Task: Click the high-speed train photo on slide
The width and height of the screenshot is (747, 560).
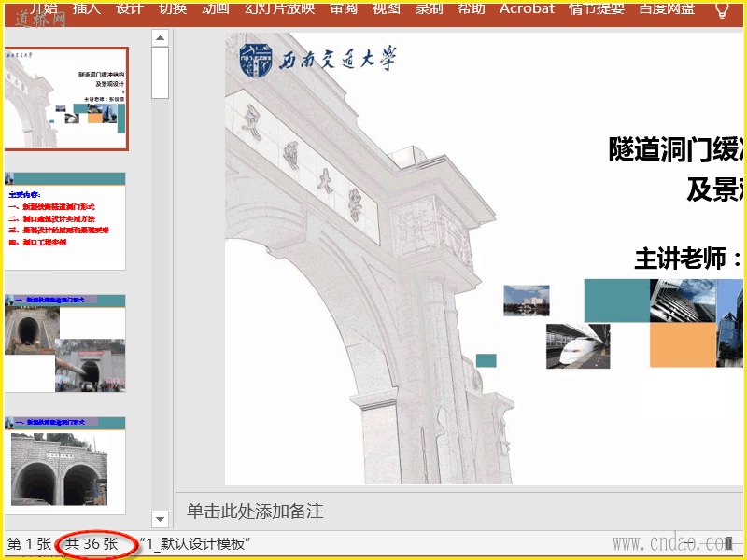Action: click(578, 346)
